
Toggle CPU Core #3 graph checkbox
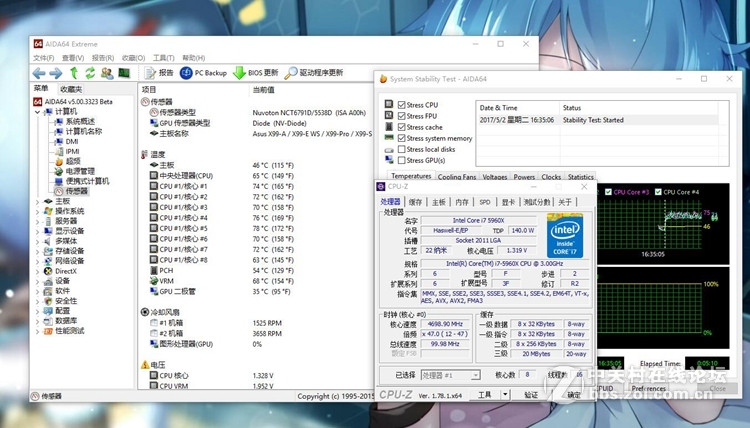(608, 192)
